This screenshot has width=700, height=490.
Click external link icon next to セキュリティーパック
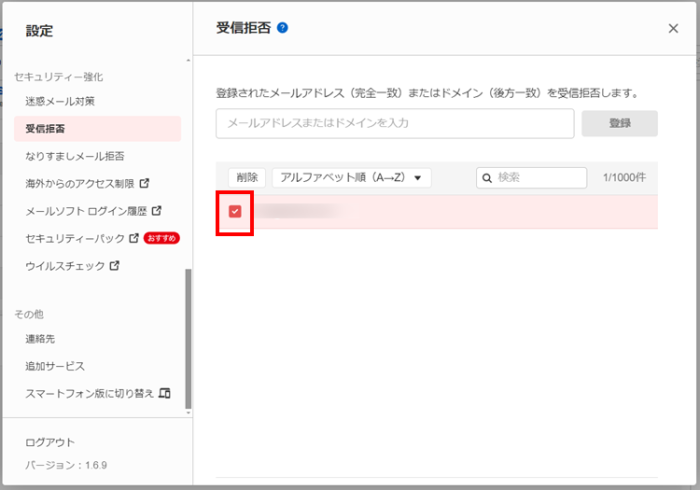click(133, 239)
